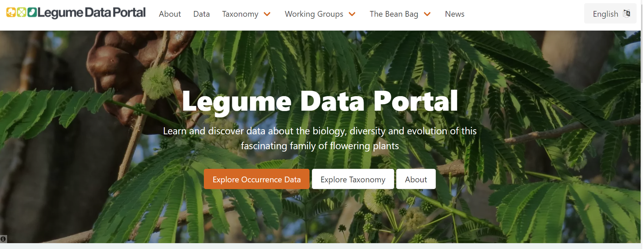This screenshot has height=249, width=644.
Task: Click the orange flower logo icon
Action: click(x=11, y=13)
